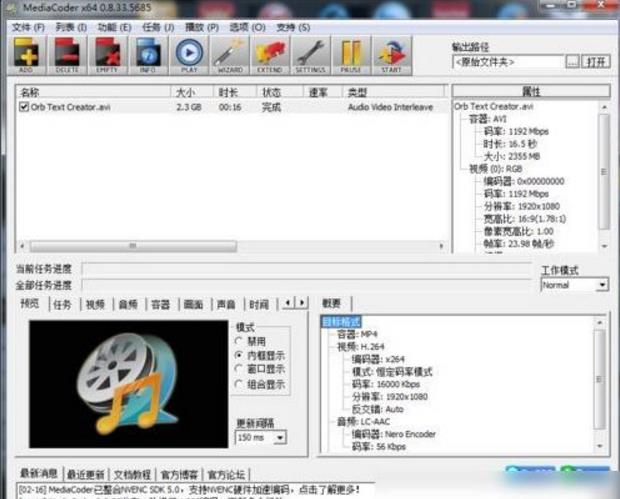Open the 输出路径 folder combo box
620x499 pixels.
(508, 62)
